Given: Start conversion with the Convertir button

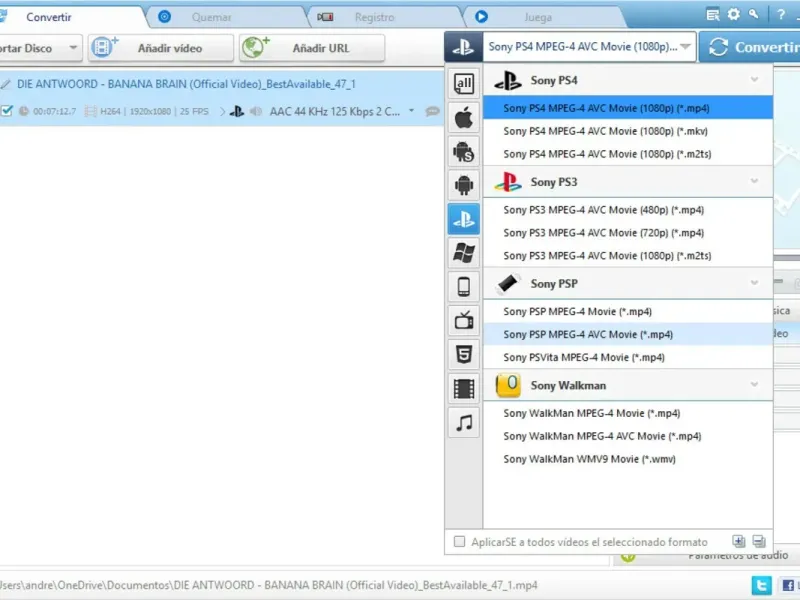Looking at the screenshot, I should tap(749, 47).
